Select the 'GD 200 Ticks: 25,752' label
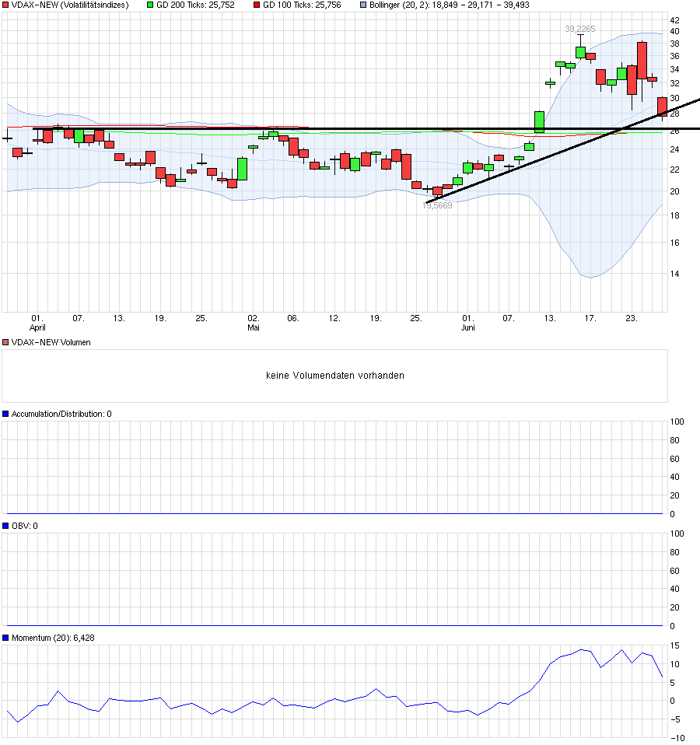This screenshot has height=745, width=700. point(195,5)
